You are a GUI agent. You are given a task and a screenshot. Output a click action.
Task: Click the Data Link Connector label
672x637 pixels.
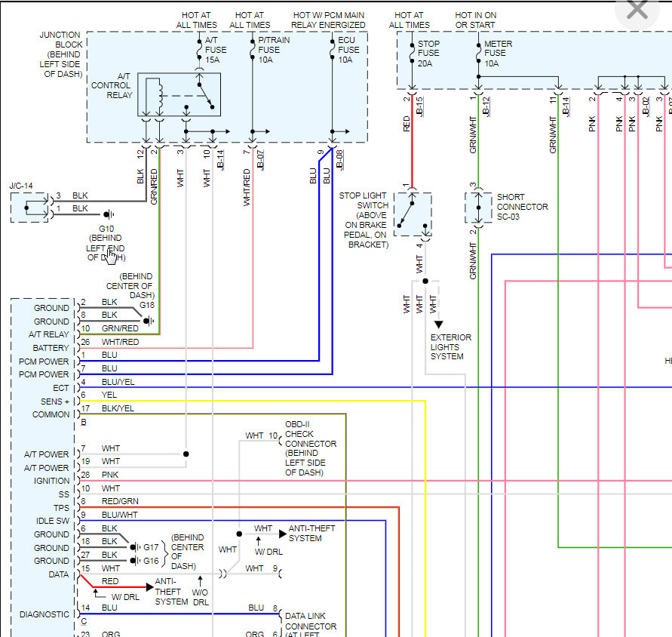[x=308, y=621]
